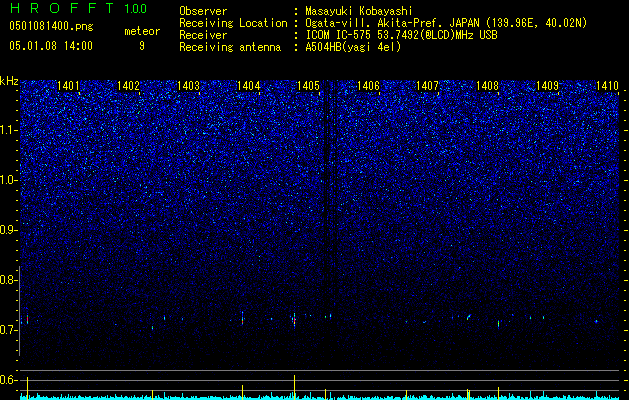Click the 1405 time axis label

[308, 85]
